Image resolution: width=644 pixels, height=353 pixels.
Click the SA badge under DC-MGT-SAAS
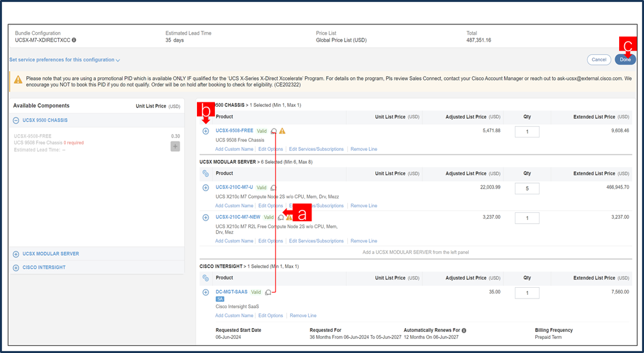pyautogui.click(x=220, y=299)
